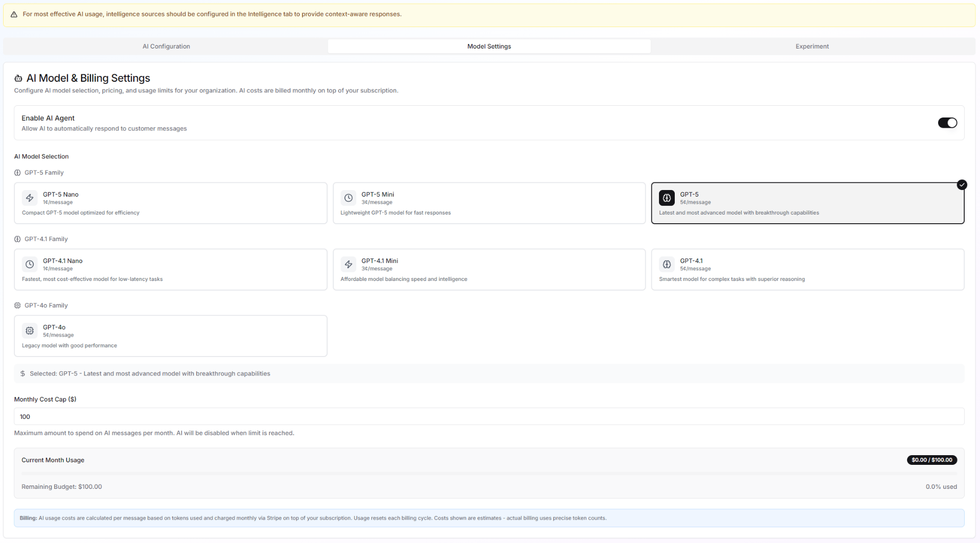
Task: Click the dollar sign icon in the Selected row
Action: 22,374
